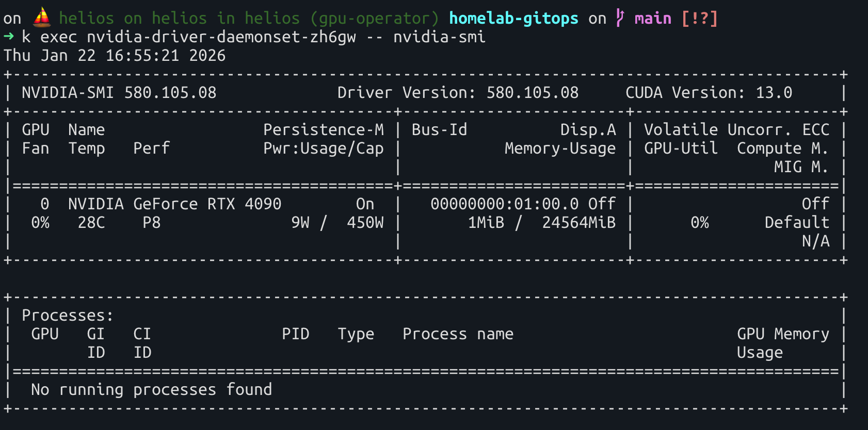Click the (gpu-operator) namespace text

[x=374, y=18]
